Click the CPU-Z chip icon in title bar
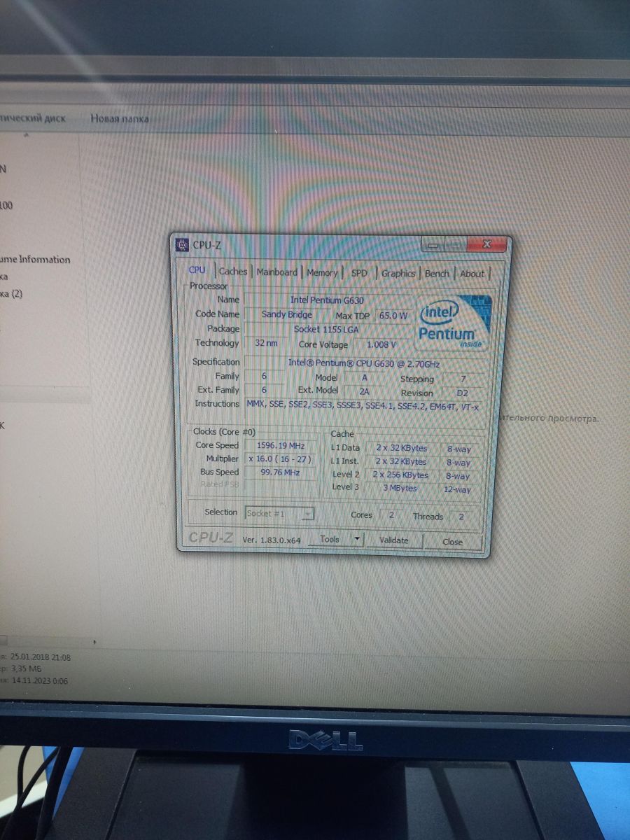This screenshot has height=840, width=630. point(182,245)
